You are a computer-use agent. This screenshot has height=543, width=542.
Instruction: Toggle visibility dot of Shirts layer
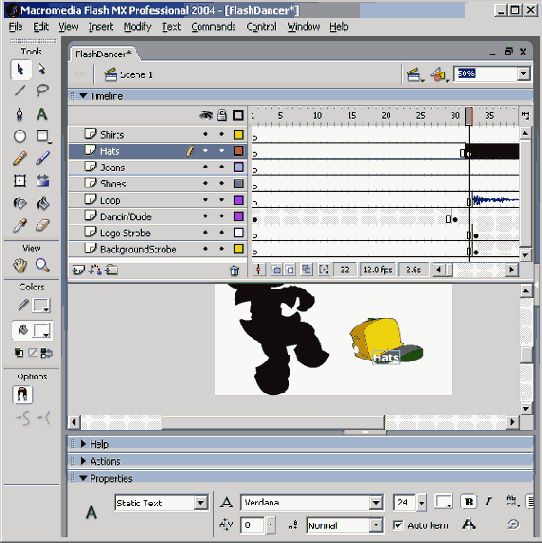(x=205, y=134)
